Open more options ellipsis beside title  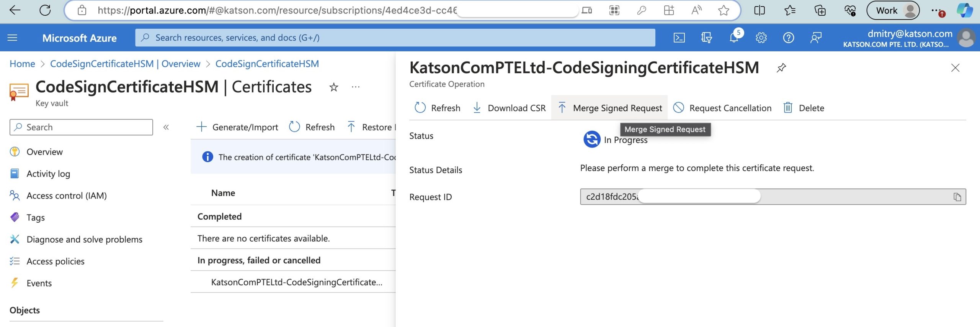356,87
